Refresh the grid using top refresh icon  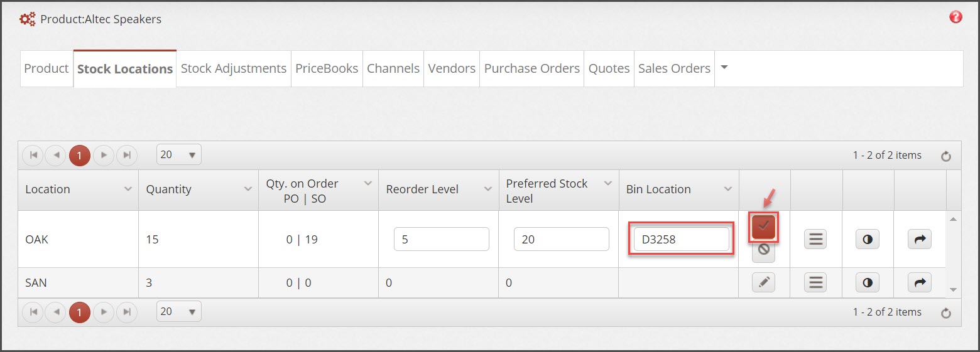click(946, 156)
